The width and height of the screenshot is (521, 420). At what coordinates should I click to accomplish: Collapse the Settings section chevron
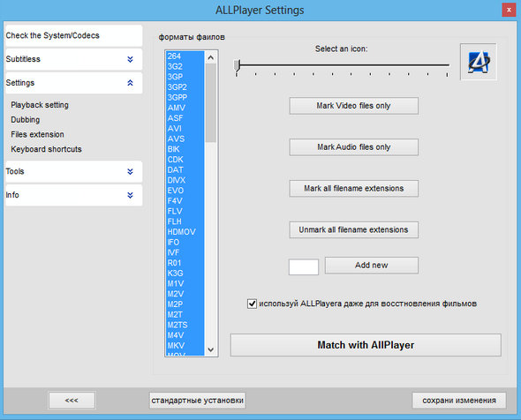(131, 83)
